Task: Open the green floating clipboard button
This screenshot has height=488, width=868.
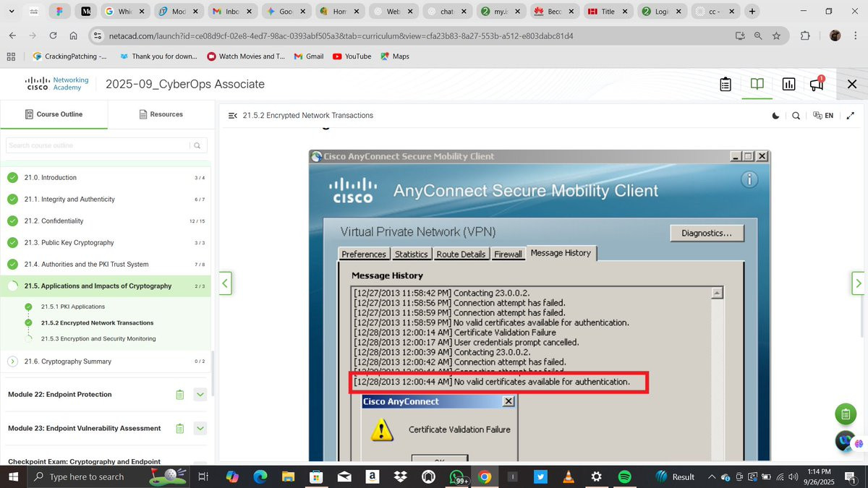Action: [845, 414]
